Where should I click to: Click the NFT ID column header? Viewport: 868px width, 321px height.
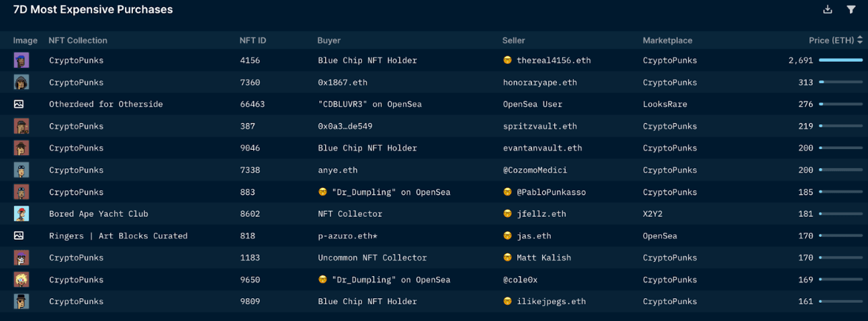253,40
